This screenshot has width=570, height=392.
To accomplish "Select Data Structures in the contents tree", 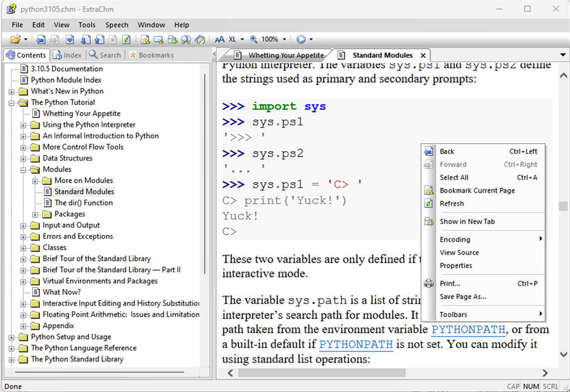I will point(67,158).
